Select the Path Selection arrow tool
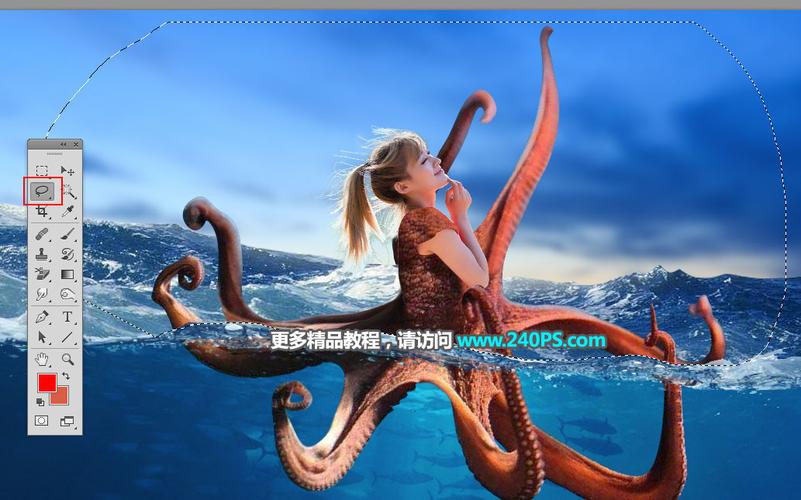801x500 pixels. click(x=42, y=337)
